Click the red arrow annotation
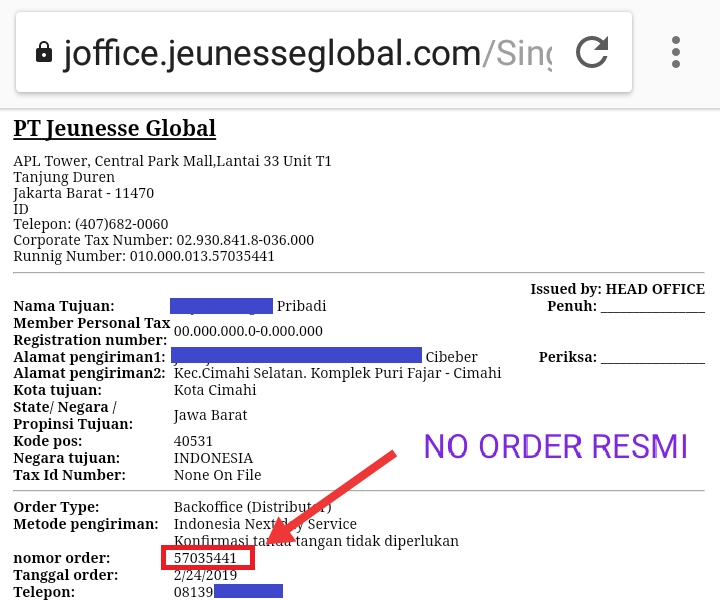Viewport: 720px width, 600px height. (x=331, y=498)
